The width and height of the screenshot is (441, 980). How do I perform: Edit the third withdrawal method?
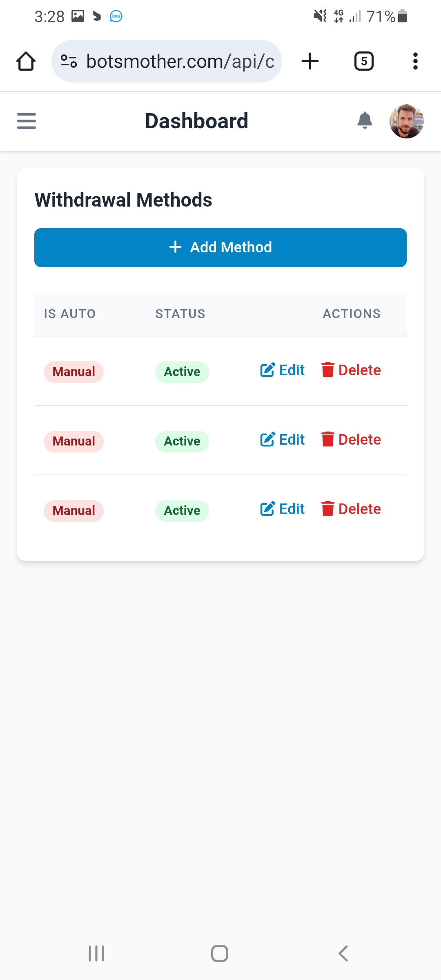283,509
